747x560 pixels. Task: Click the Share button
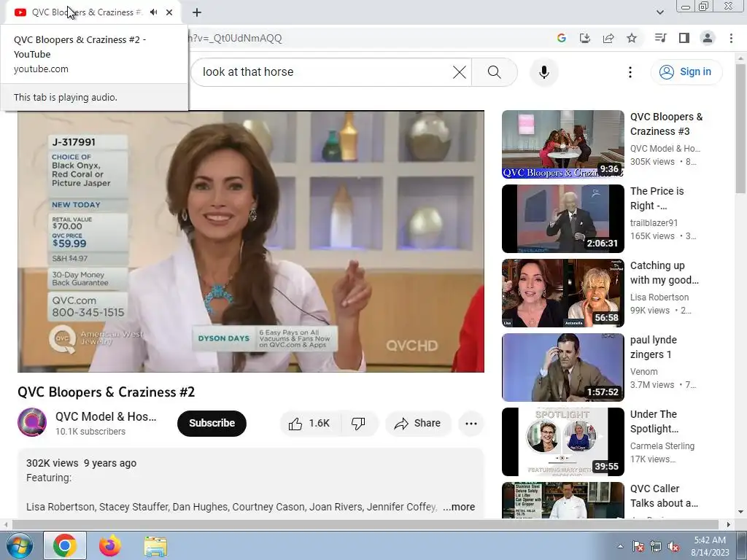(418, 424)
